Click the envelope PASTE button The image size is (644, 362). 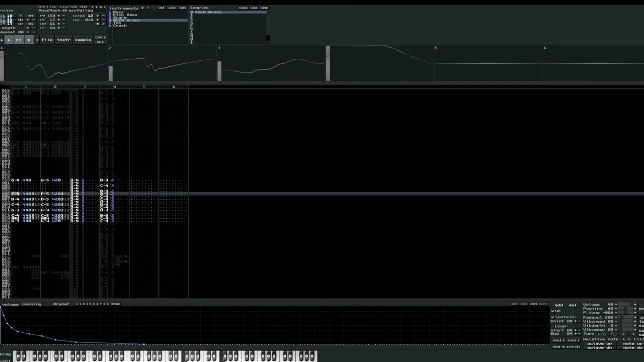[x=543, y=304]
